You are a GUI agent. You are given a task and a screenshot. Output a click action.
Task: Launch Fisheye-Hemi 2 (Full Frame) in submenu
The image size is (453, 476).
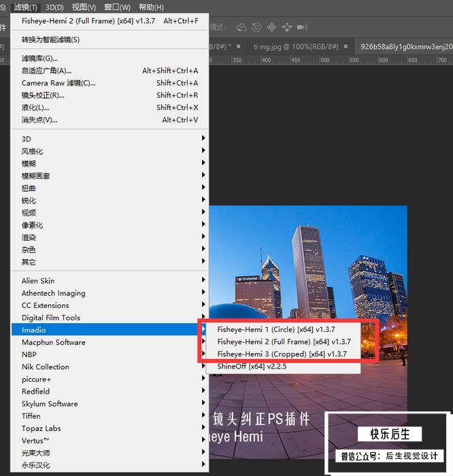coord(284,342)
